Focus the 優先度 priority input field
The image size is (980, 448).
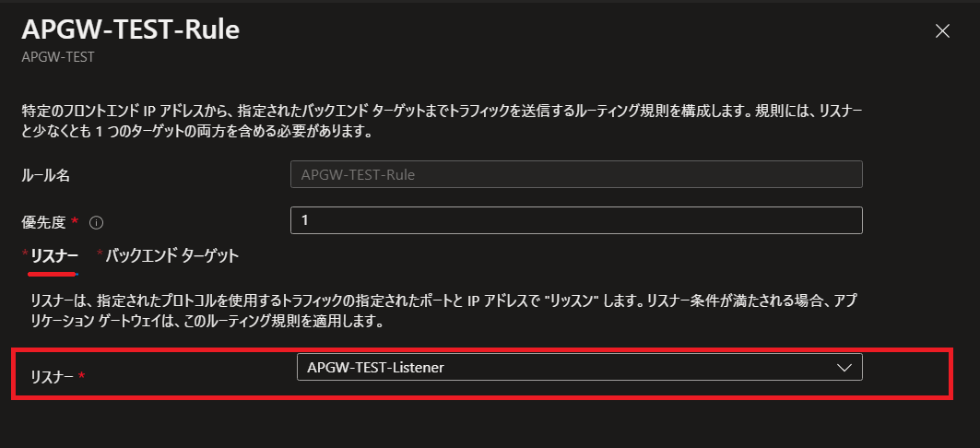point(576,220)
